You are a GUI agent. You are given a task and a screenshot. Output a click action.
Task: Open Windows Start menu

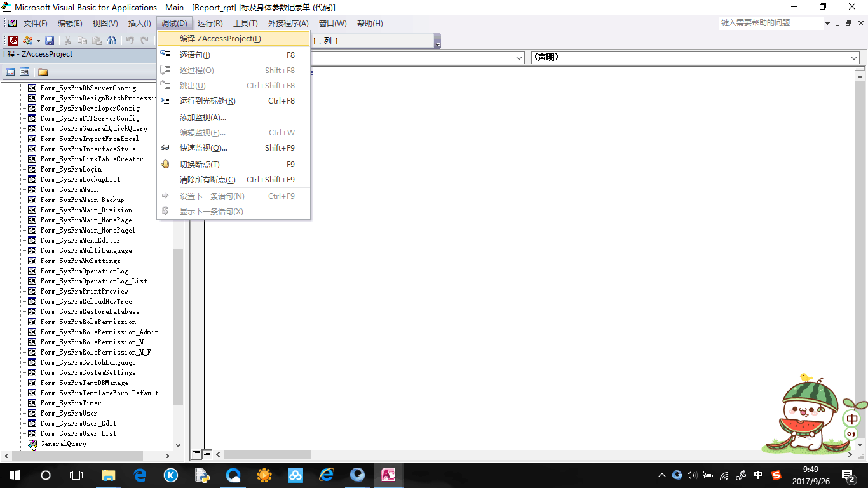tap(15, 475)
